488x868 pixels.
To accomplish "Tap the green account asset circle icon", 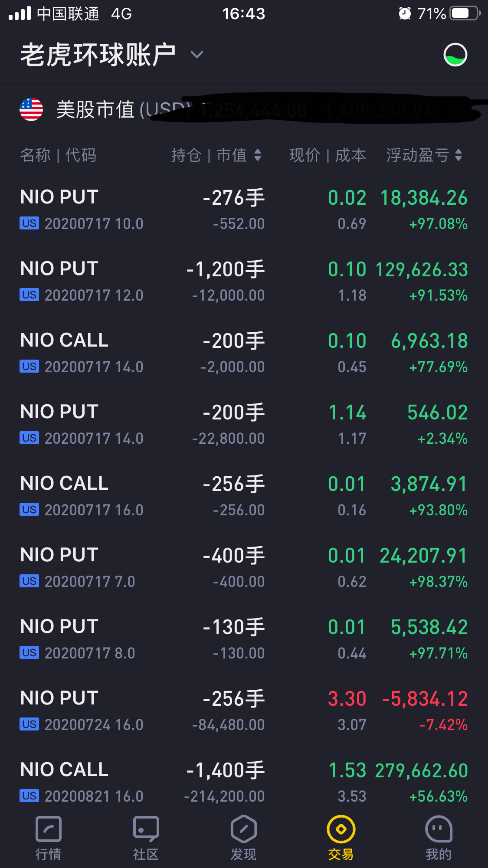I will tap(455, 55).
